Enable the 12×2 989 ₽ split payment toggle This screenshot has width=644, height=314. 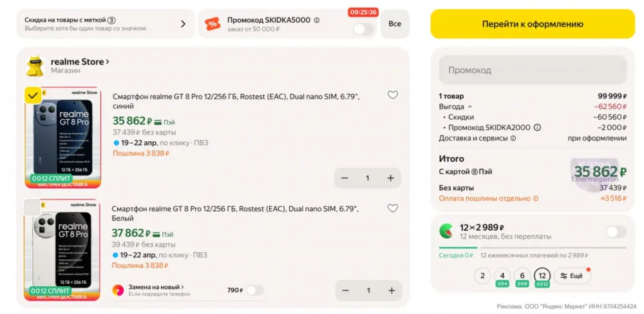[x=615, y=231]
